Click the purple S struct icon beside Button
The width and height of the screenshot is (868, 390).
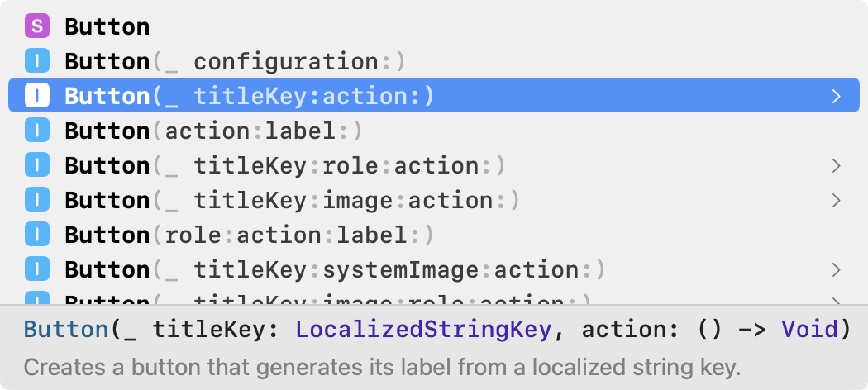37,26
